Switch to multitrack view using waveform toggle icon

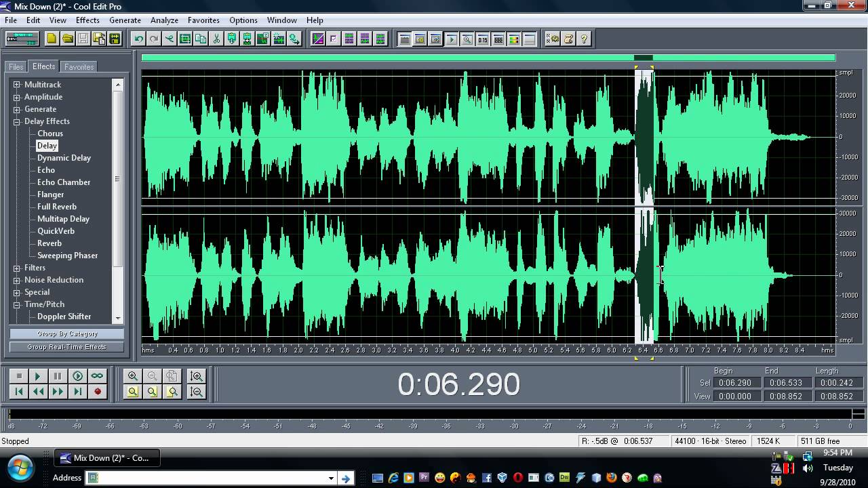pos(22,39)
